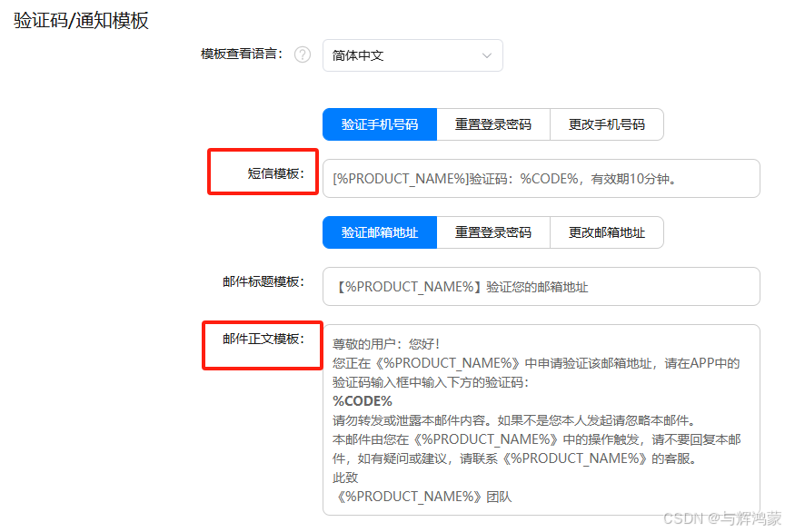Select the 验证手机号码 tab

coord(380,124)
